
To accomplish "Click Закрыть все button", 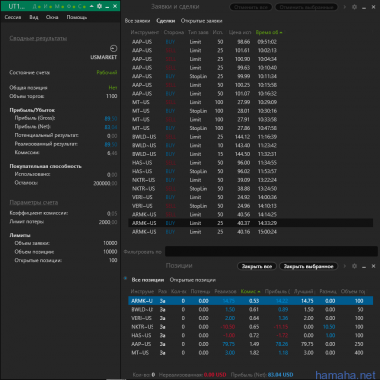I will coord(257,266).
